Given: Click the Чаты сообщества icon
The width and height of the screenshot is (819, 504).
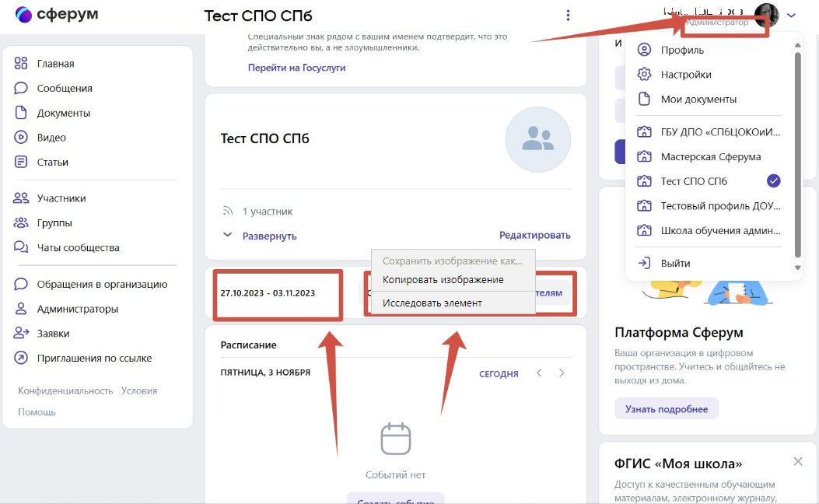Looking at the screenshot, I should click(21, 247).
